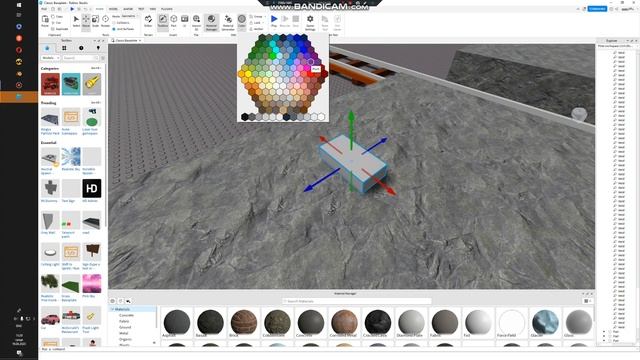
Task: Toggle Material Manager grid view button
Action: [587, 301]
